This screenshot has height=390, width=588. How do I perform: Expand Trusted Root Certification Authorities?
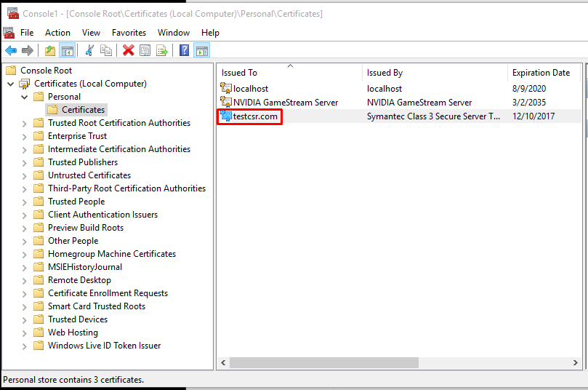[25, 124]
